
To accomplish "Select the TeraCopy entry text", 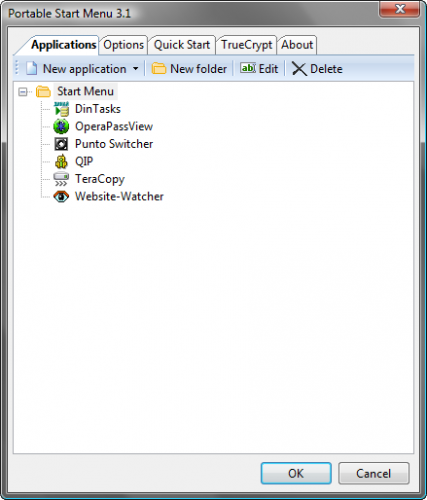I will click(100, 179).
